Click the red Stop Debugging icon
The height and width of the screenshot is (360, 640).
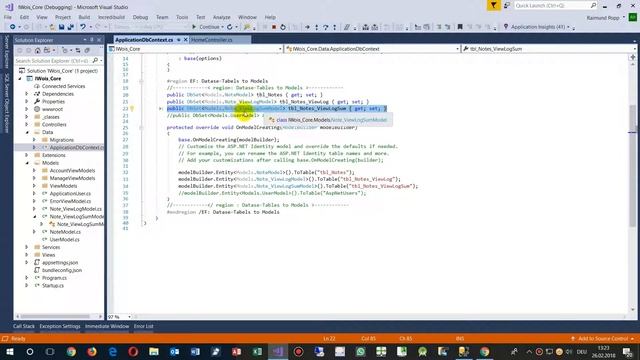click(274, 27)
